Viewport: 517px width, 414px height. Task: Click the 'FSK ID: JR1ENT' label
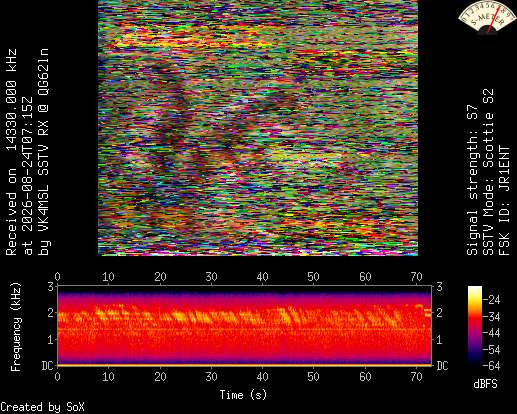click(505, 201)
